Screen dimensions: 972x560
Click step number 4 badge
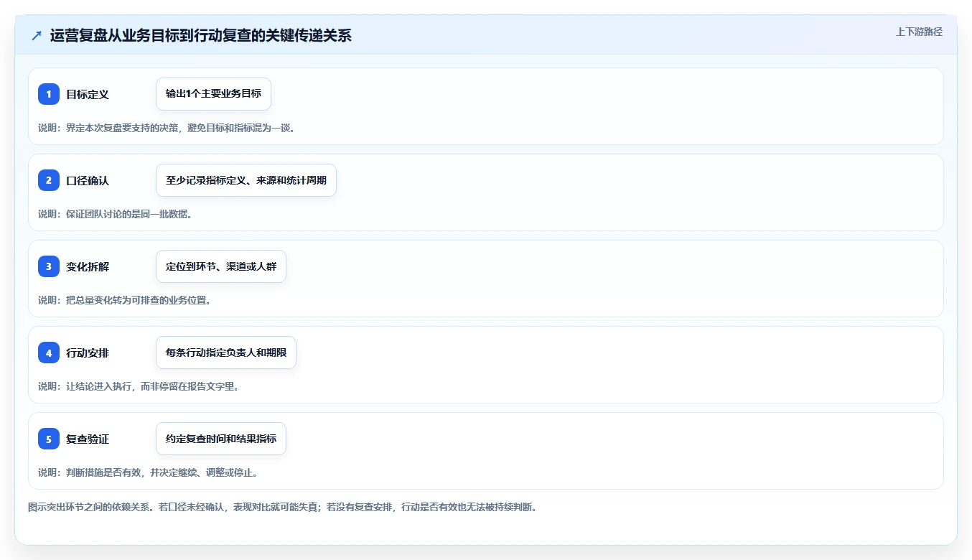(x=49, y=353)
